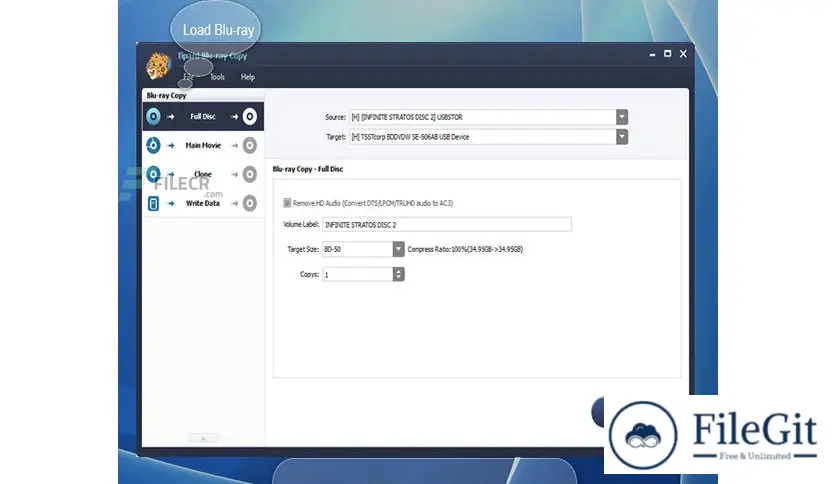
Task: Open the Help menu
Action: click(x=247, y=77)
